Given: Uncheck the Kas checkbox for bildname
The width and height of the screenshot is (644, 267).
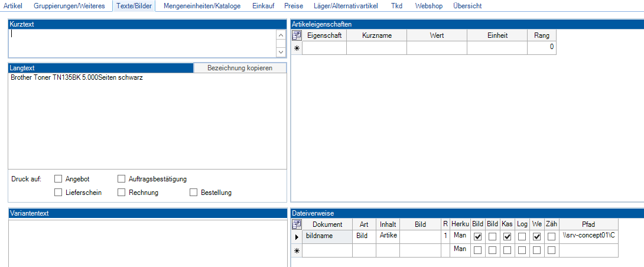Looking at the screenshot, I should click(x=507, y=236).
